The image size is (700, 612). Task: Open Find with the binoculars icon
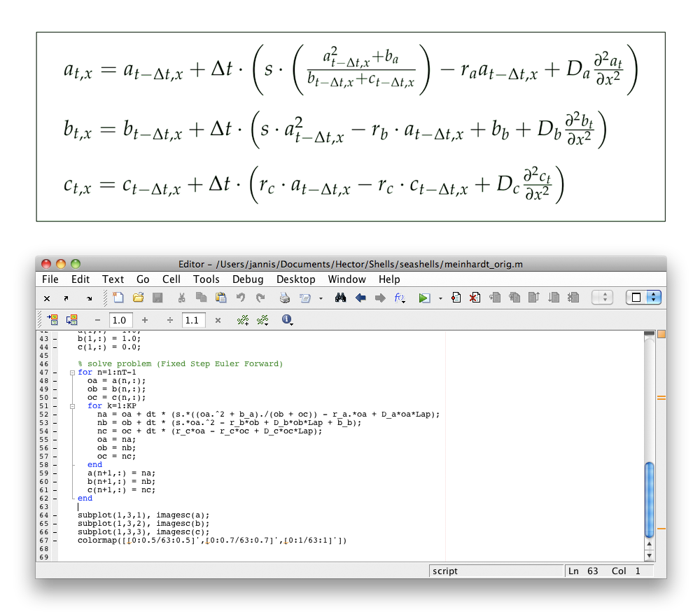coord(341,298)
